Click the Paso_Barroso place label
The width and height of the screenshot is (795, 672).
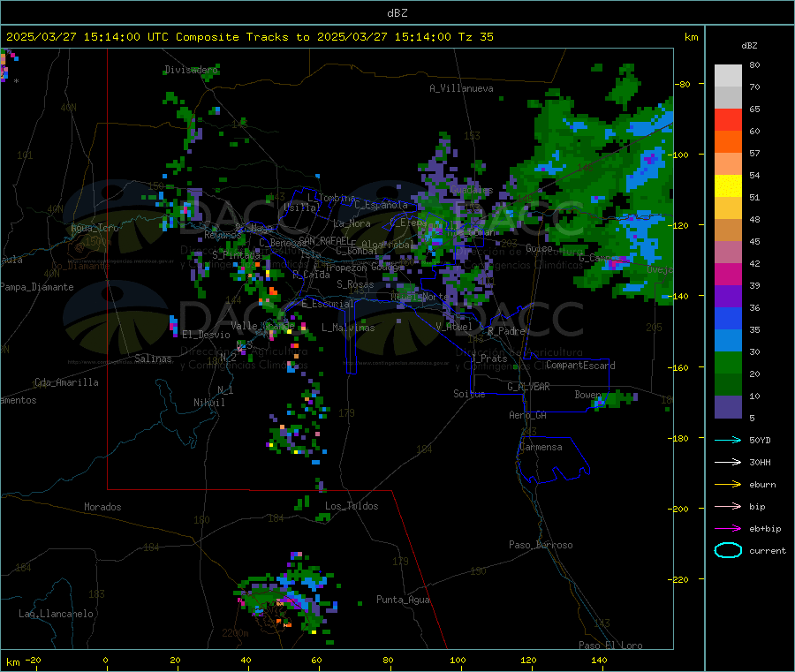point(541,545)
